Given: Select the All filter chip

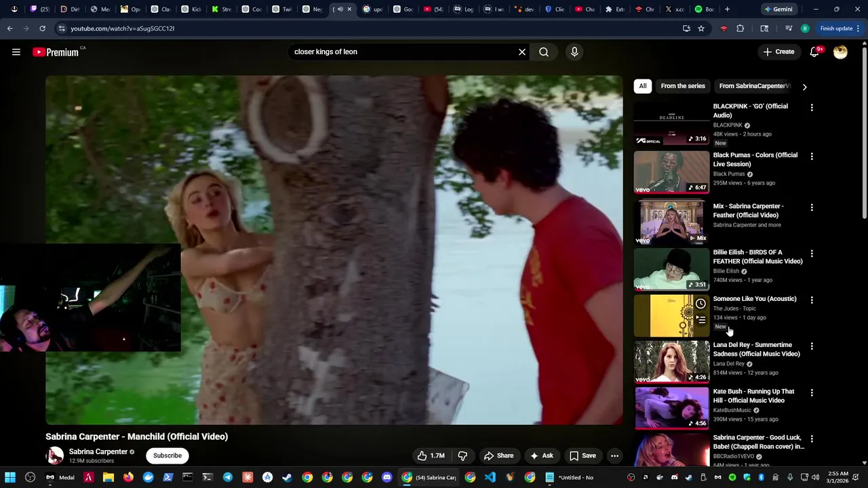Looking at the screenshot, I should pyautogui.click(x=643, y=86).
